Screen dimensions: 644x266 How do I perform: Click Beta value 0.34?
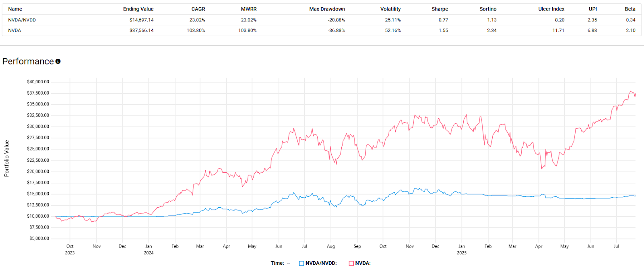[x=631, y=20]
